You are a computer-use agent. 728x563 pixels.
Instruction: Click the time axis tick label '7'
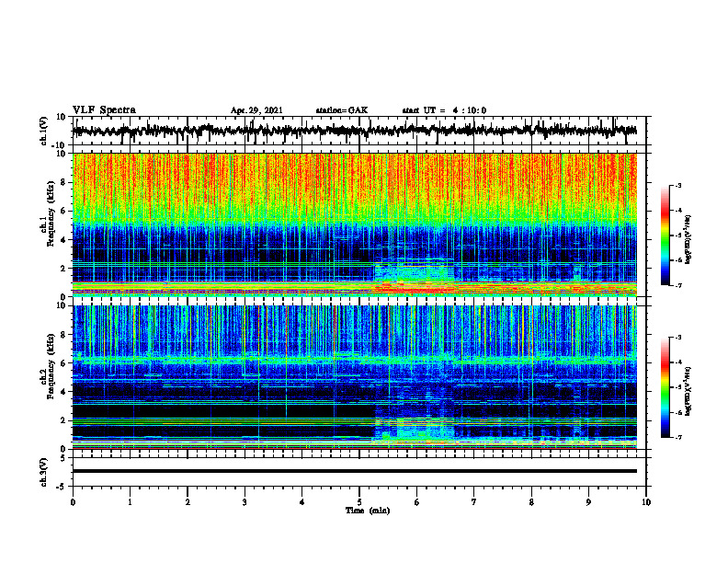click(x=474, y=502)
